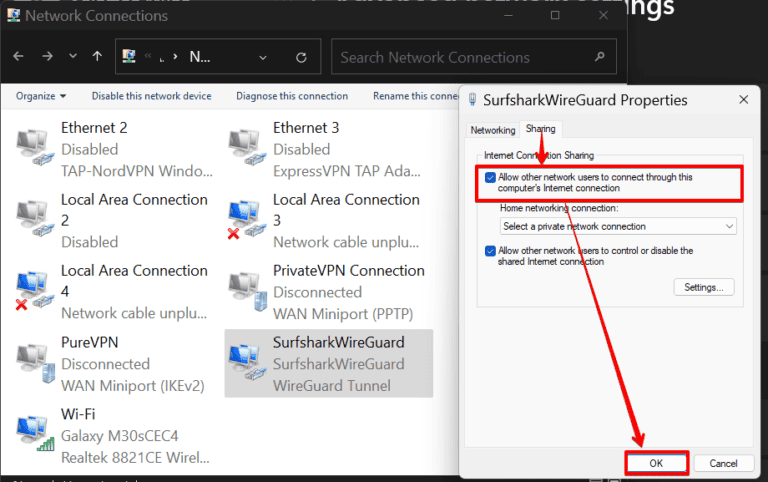Toggle allow users to connect through Internet checkbox

[x=490, y=178]
